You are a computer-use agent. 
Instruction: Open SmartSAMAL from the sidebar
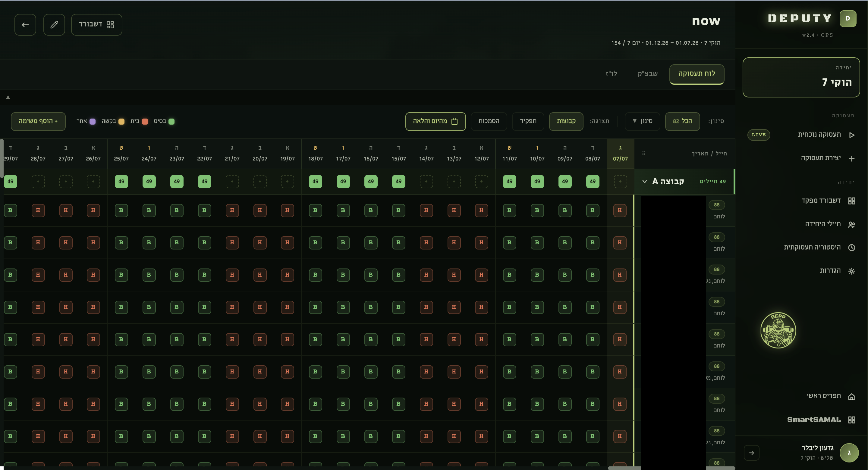coord(821,420)
